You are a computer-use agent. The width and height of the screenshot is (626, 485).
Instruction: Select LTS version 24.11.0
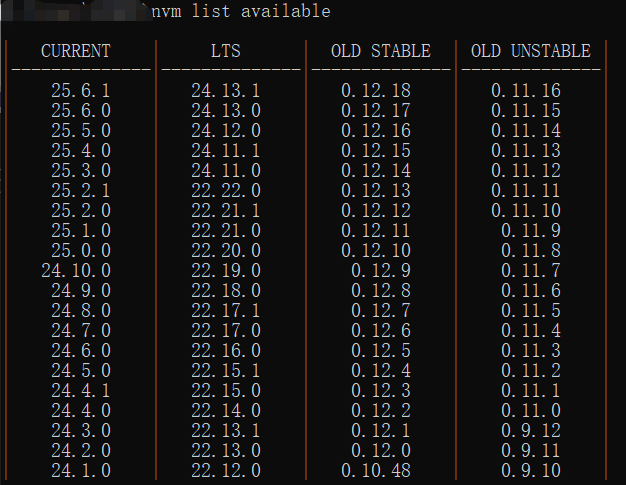(226, 170)
